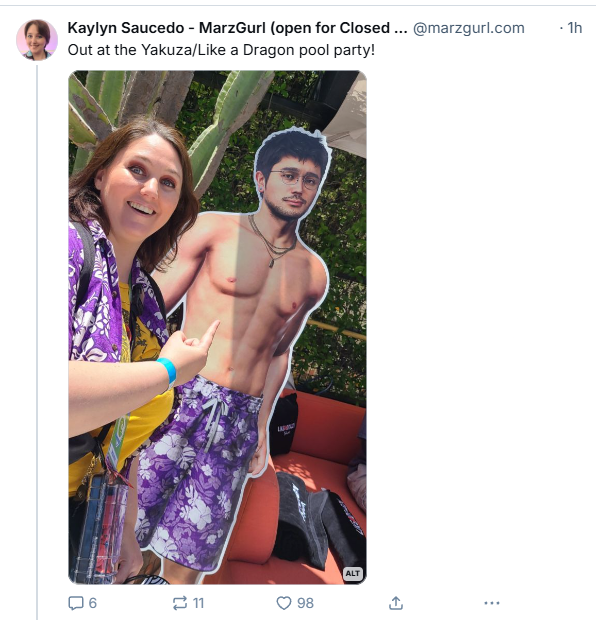Click the smiling woman's face in the photo
The width and height of the screenshot is (596, 620).
coord(138,186)
